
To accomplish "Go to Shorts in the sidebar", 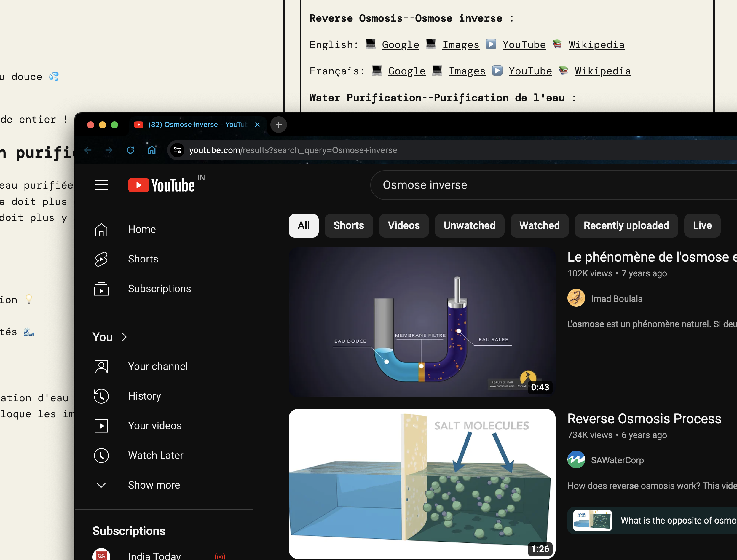I will (143, 259).
